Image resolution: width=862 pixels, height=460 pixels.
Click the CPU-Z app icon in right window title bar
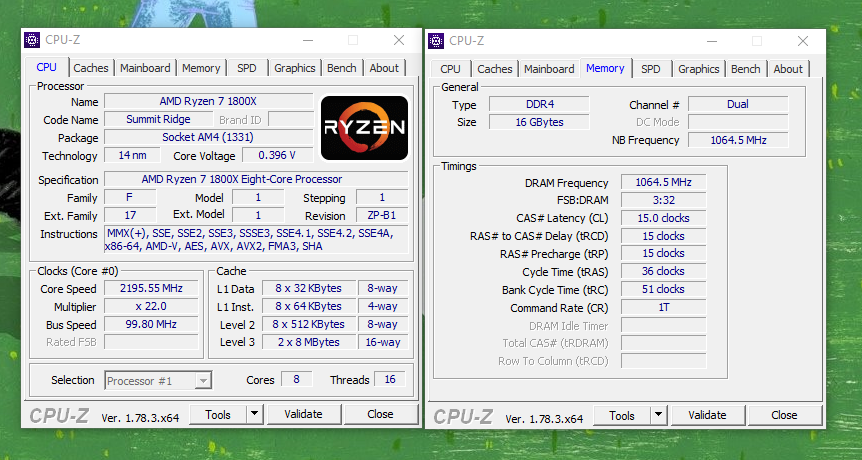pyautogui.click(x=436, y=41)
